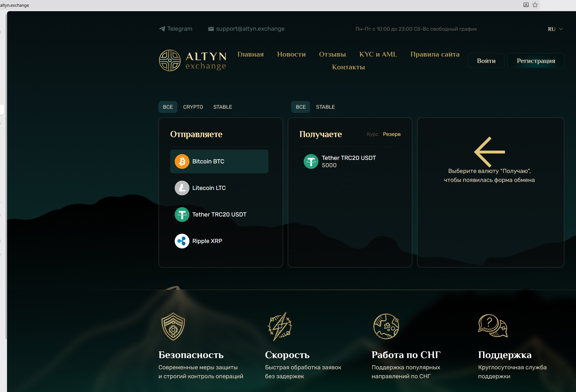Open the Новости menu item
This screenshot has height=392, width=576.
coord(292,54)
